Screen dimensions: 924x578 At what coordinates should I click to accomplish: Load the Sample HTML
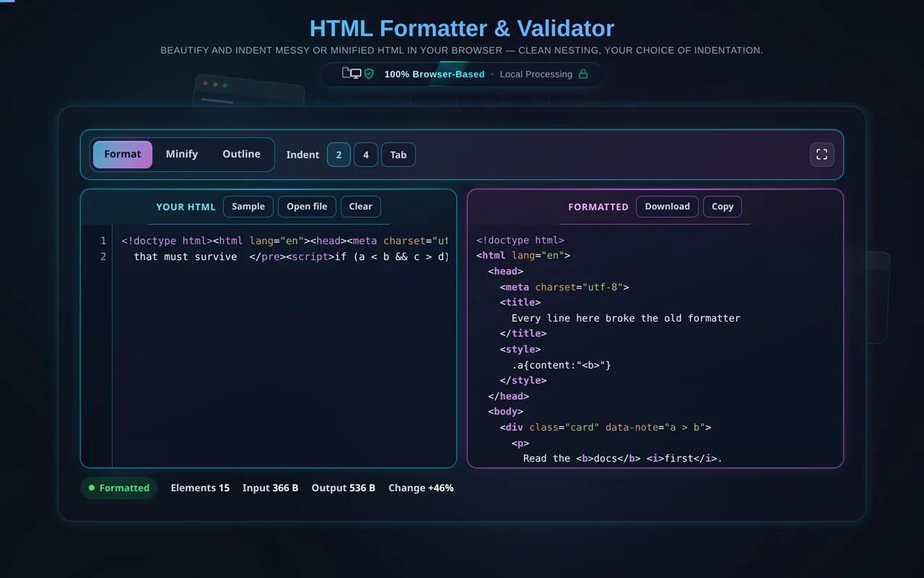coord(248,207)
